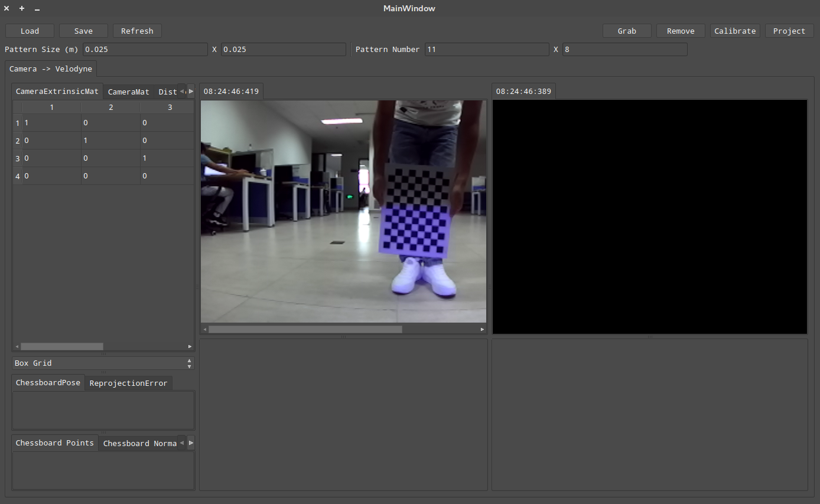Click right arrow of camera image scrollbar

[482, 329]
